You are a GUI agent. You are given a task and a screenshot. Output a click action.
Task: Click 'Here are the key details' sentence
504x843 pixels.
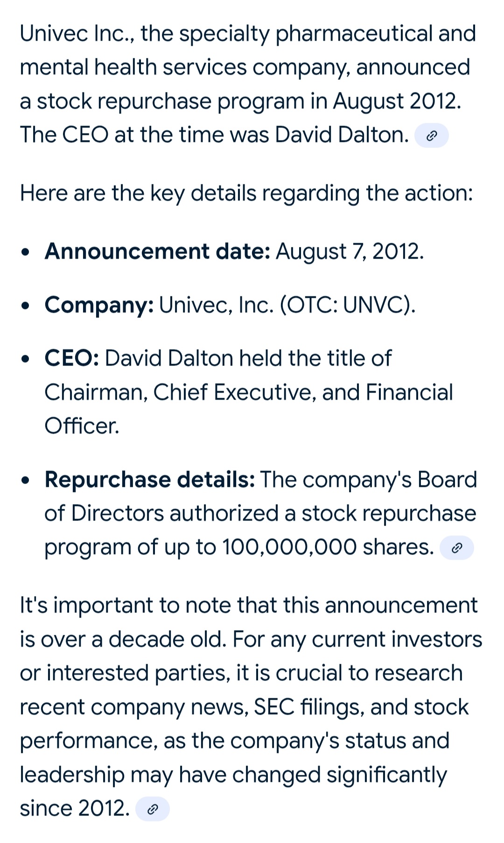(246, 194)
